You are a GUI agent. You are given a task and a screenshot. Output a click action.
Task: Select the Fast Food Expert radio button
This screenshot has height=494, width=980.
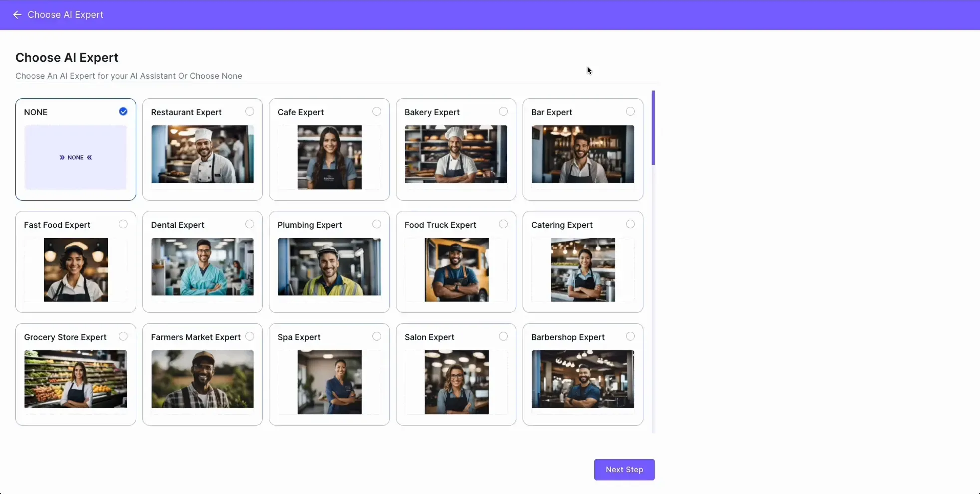click(123, 224)
